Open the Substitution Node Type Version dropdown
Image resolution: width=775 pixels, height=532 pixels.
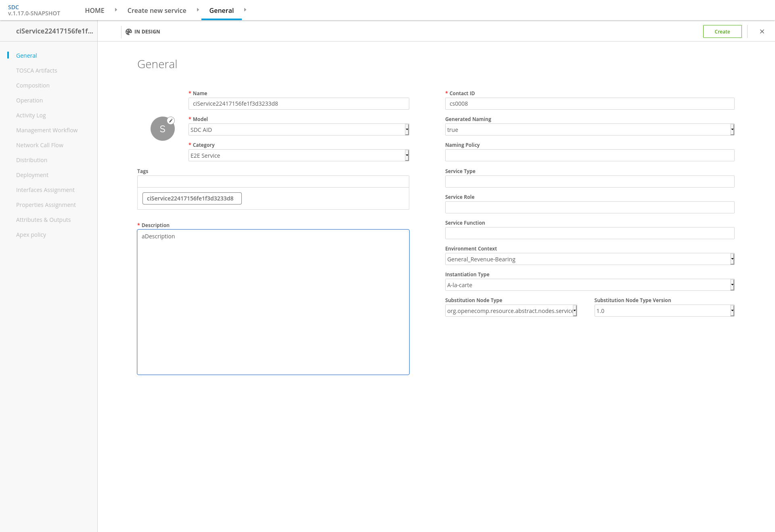tap(664, 311)
